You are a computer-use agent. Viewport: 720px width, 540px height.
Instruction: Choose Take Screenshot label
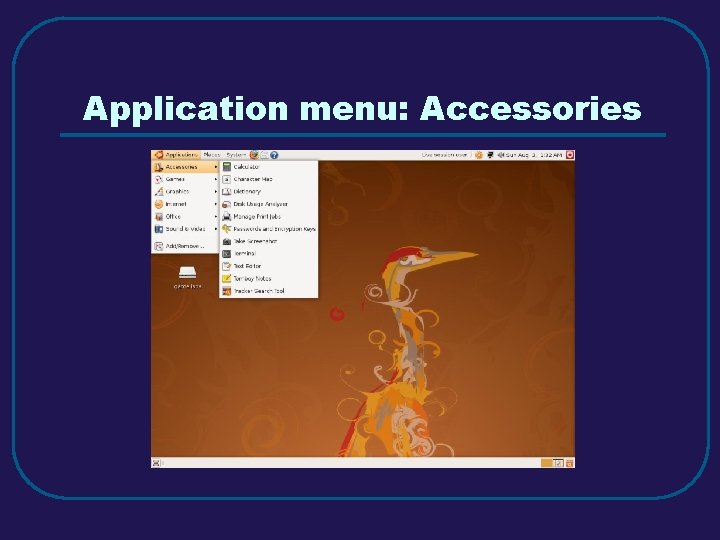click(255, 241)
